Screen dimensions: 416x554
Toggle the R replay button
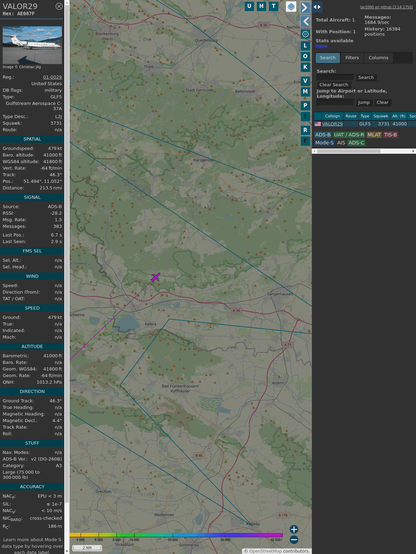(x=305, y=130)
